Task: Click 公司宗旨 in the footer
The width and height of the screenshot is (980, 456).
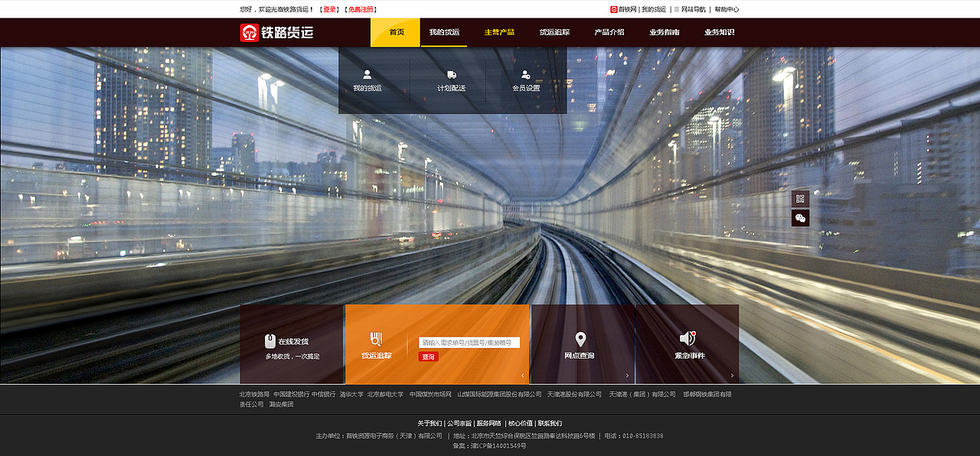Action: pos(459,423)
